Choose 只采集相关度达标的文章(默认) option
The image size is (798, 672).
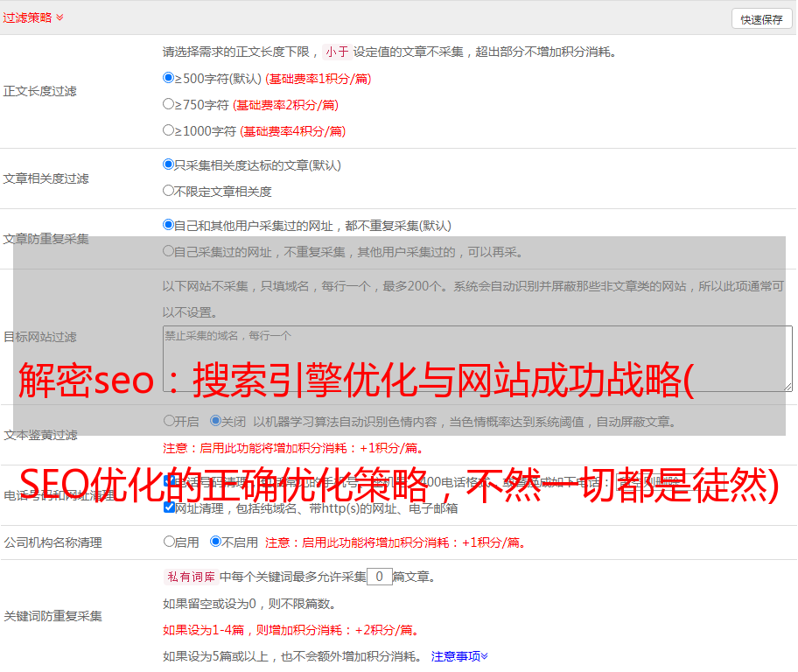pyautogui.click(x=168, y=164)
